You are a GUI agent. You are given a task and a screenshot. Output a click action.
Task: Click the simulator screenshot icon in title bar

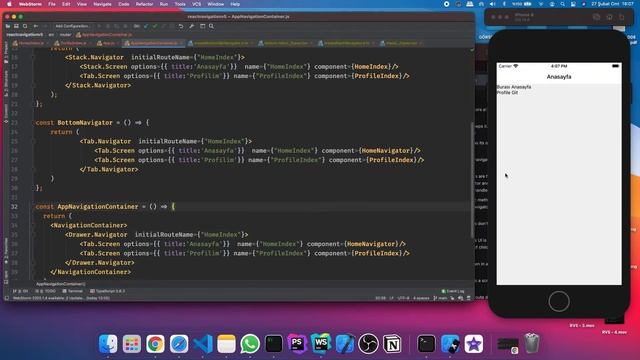596,17
